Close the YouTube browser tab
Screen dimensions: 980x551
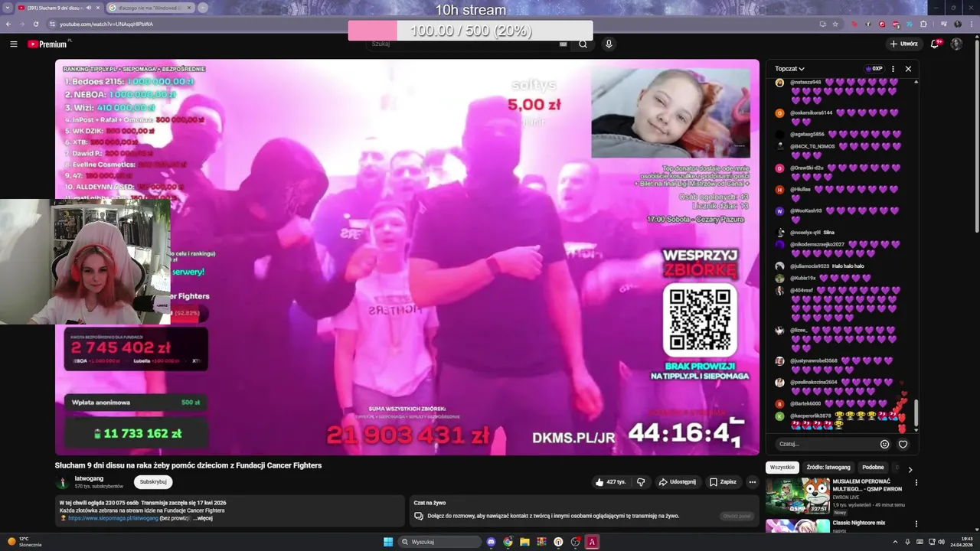point(98,8)
